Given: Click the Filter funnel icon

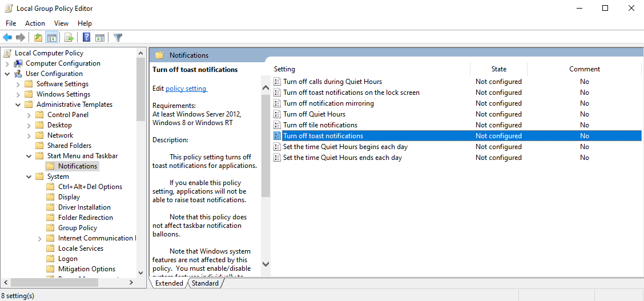Looking at the screenshot, I should click(x=118, y=38).
